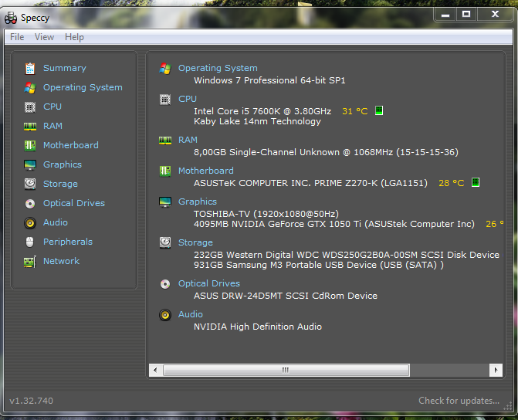
Task: Click the Kaby Lake 14nm Technology text
Action: pos(257,122)
